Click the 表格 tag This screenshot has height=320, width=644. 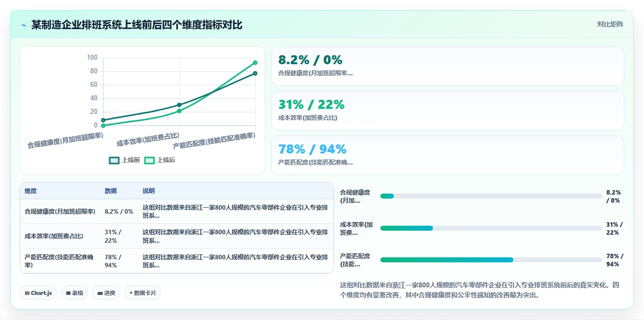(x=74, y=293)
